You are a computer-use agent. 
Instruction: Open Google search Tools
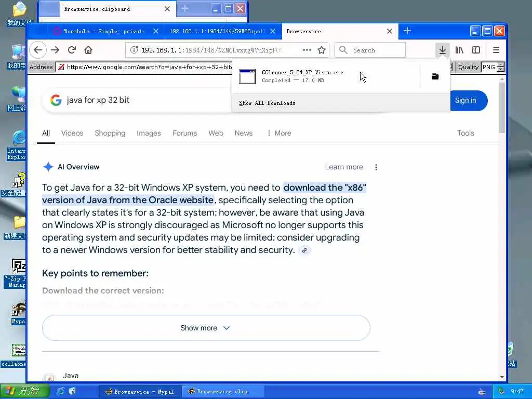tap(465, 133)
